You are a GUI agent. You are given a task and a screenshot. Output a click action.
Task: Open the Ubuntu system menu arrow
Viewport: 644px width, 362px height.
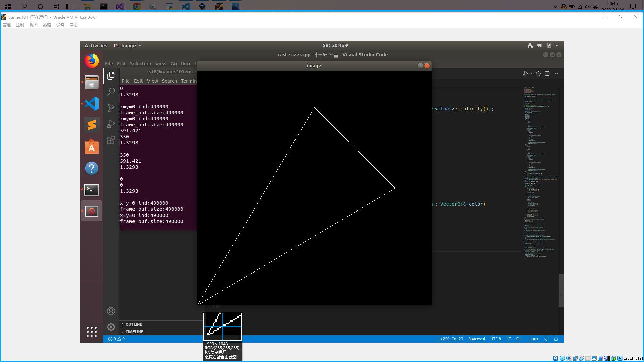pos(557,45)
